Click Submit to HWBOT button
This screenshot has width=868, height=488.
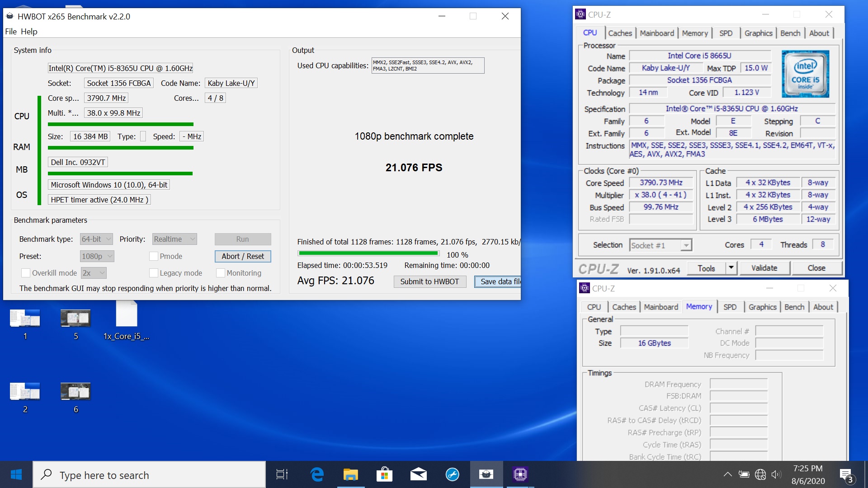pos(429,282)
